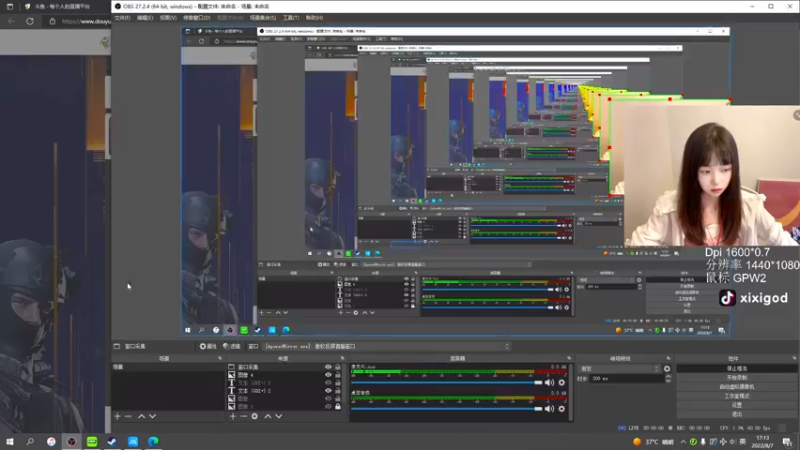Image resolution: width=800 pixels, height=450 pixels.
Task: Move source down with the down arrow
Action: coord(279,416)
